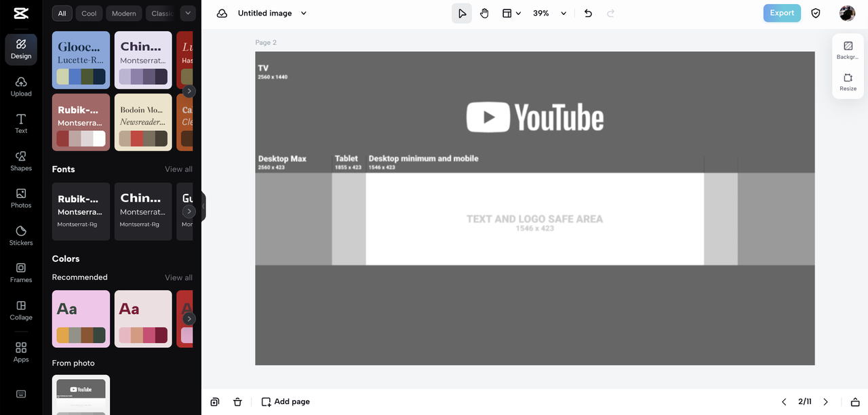Viewport: 868px width, 415px height.
Task: Go to the next page
Action: click(x=825, y=401)
